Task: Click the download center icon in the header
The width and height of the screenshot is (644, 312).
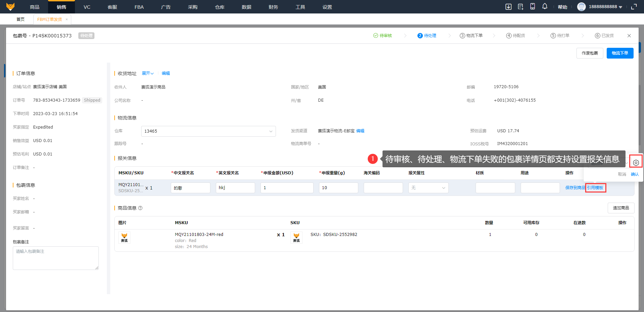Action: pyautogui.click(x=508, y=7)
